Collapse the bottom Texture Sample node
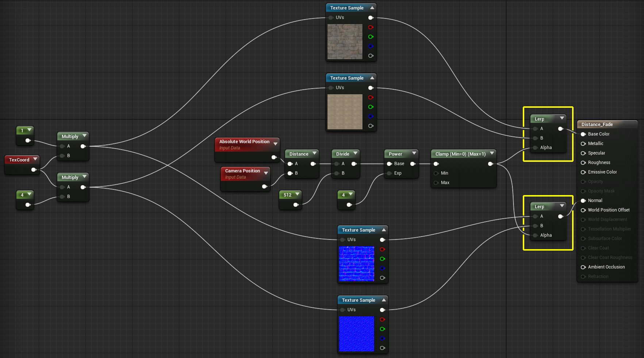Screen dimensions: 644x358 [x=383, y=300]
